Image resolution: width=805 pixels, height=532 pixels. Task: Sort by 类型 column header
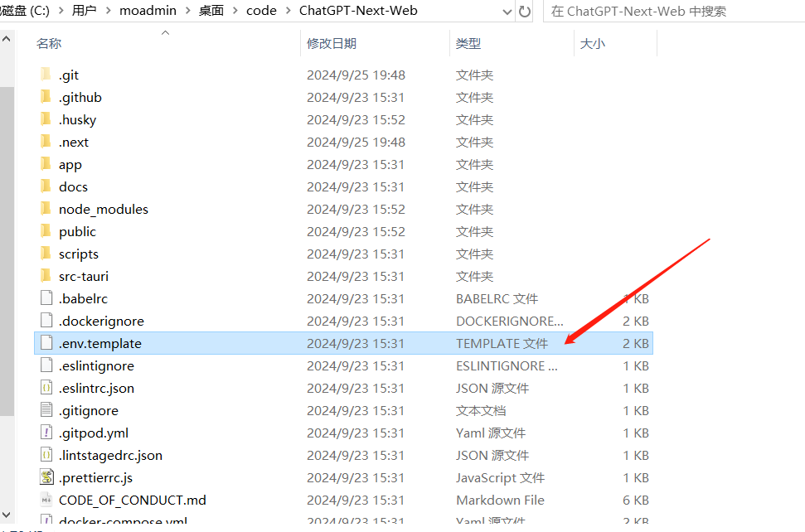tap(468, 44)
